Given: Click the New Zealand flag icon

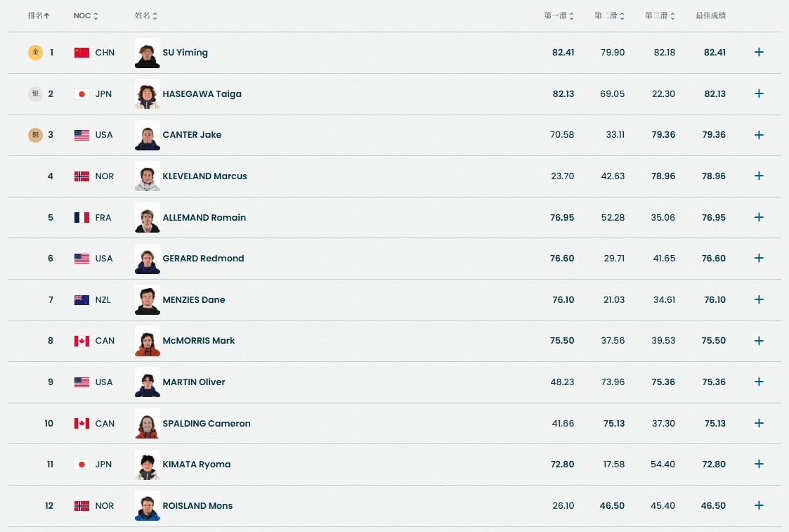Looking at the screenshot, I should coord(81,300).
